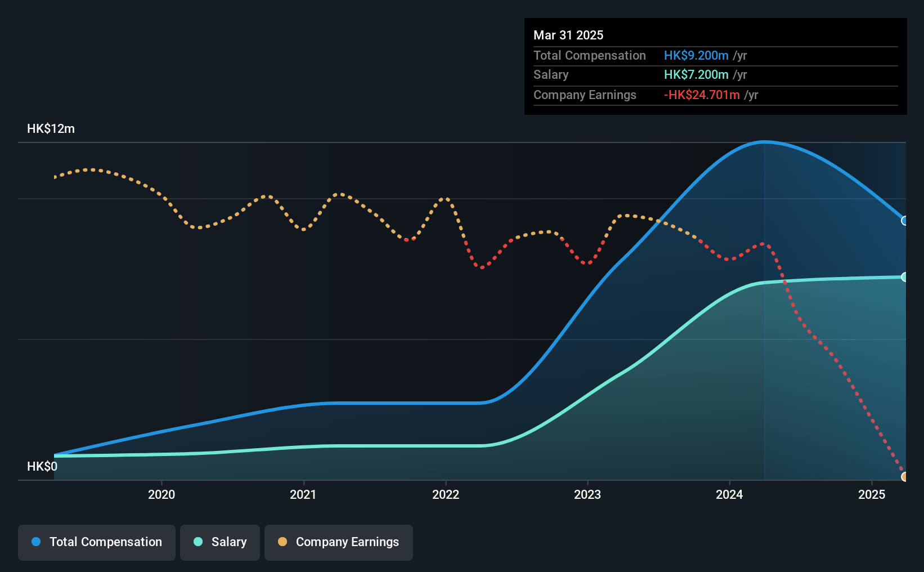
Task: Toggle the Salary legend button
Action: 220,542
